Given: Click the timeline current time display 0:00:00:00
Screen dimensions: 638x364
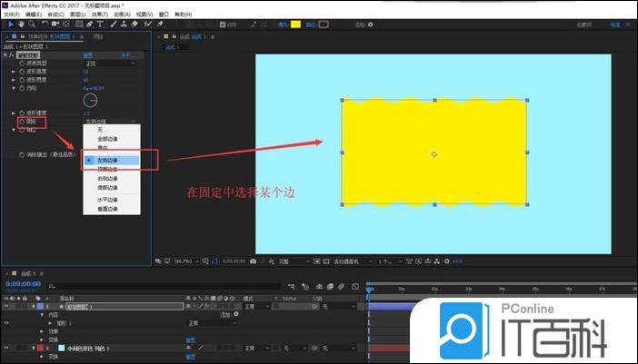Looking at the screenshot, I should pos(23,285).
